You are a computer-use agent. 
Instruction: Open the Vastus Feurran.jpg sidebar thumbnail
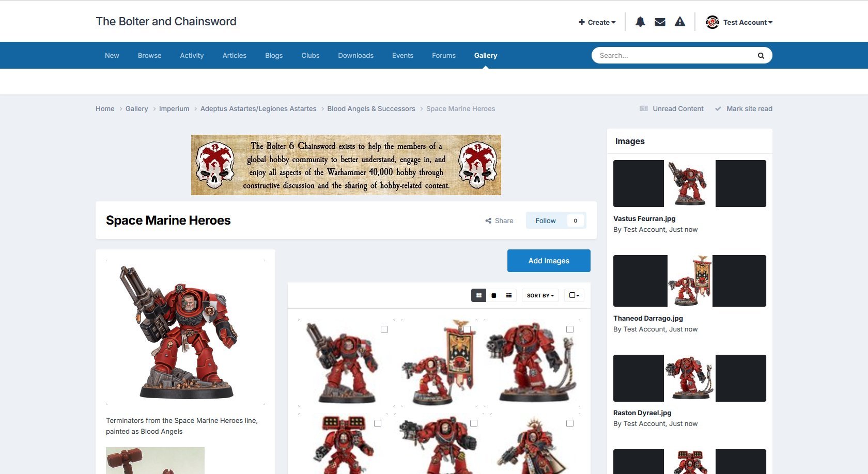(x=689, y=183)
